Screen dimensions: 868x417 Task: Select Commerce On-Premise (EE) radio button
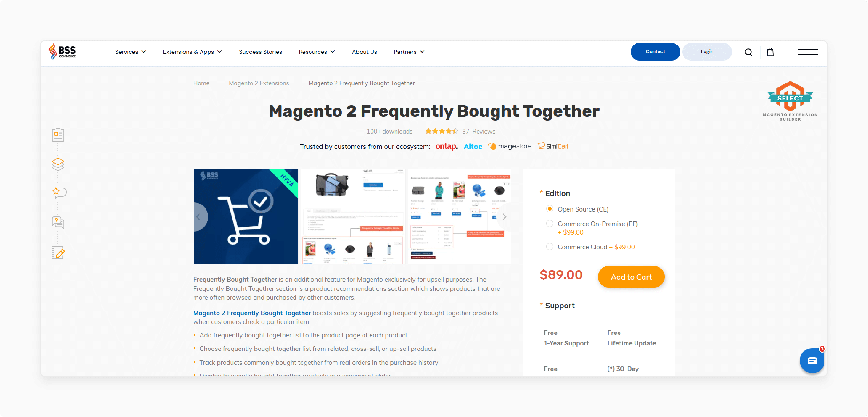coord(549,223)
